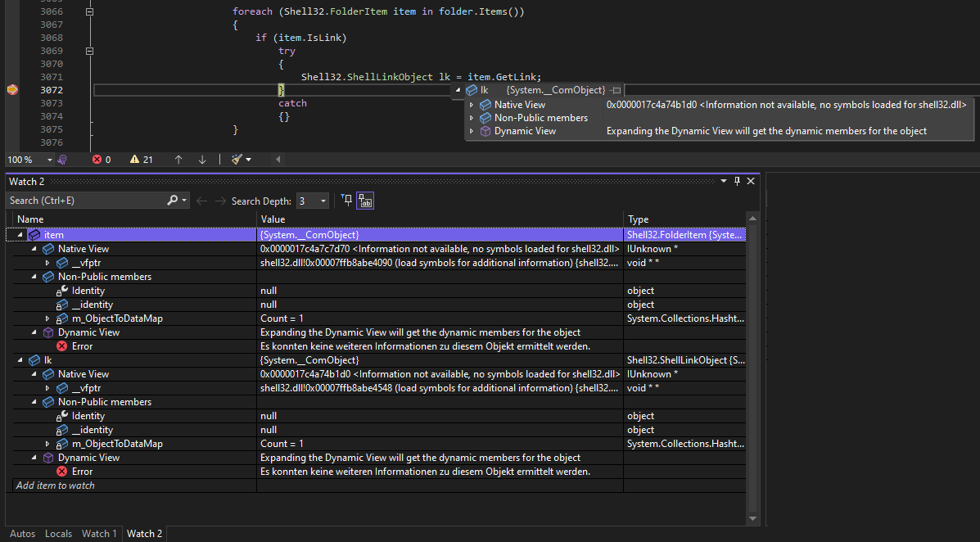Expand Native View in the lk data tip

(x=472, y=105)
